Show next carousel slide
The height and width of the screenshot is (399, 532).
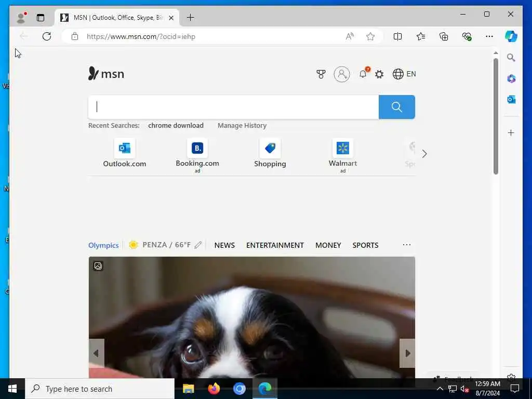click(x=407, y=353)
